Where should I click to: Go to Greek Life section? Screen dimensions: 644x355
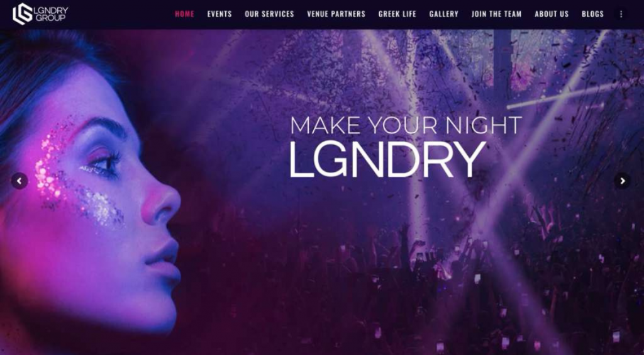[397, 14]
